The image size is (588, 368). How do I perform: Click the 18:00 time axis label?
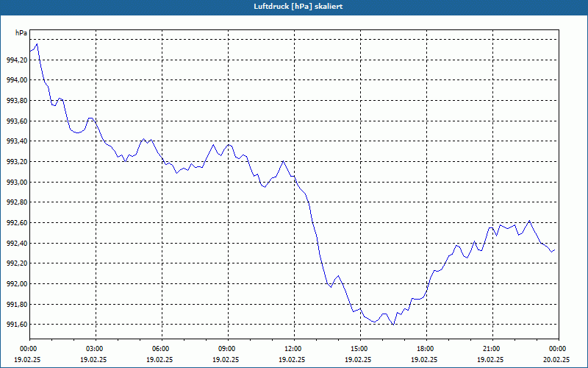(x=426, y=349)
